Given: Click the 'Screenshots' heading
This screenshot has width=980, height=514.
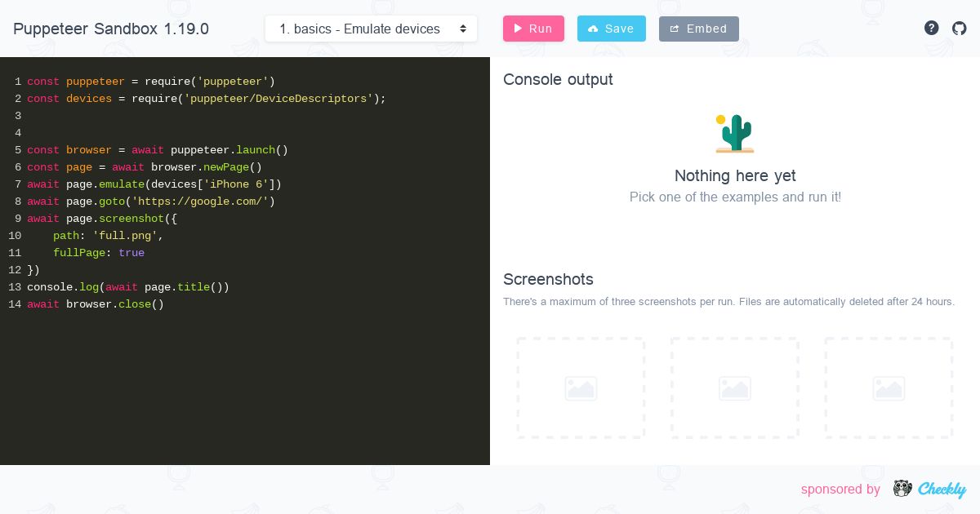Looking at the screenshot, I should [x=548, y=279].
